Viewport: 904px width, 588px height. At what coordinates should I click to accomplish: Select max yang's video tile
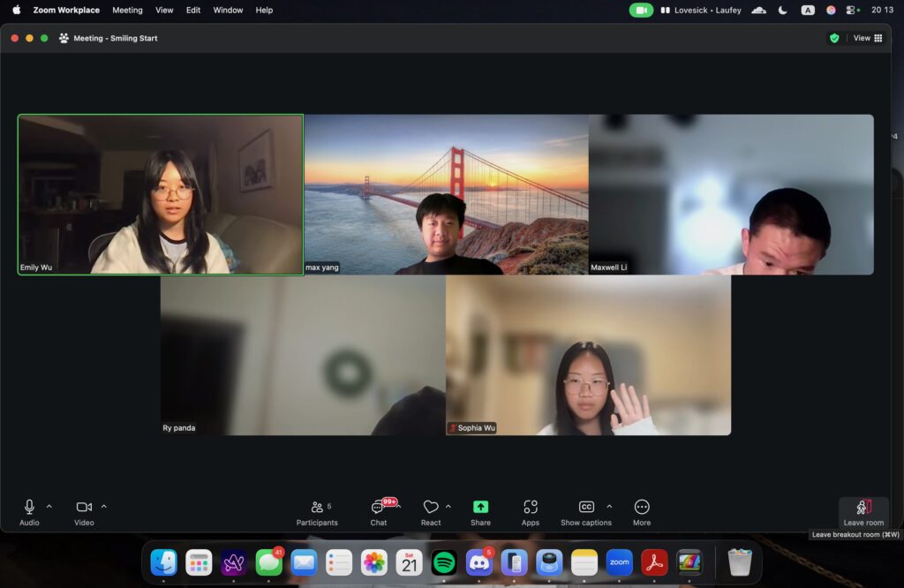(446, 194)
